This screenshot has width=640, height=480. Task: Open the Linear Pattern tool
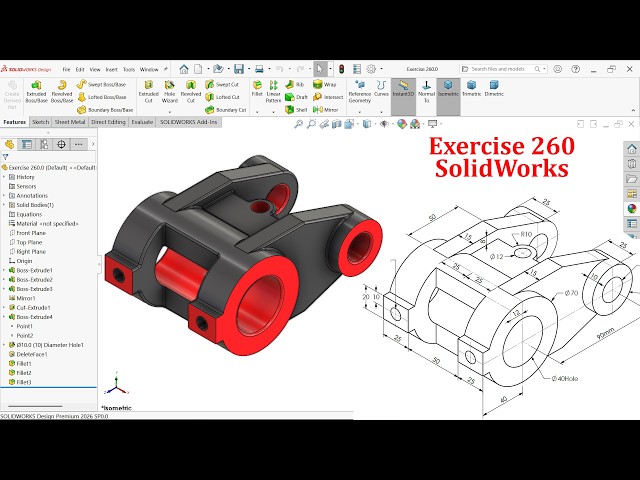[x=273, y=91]
